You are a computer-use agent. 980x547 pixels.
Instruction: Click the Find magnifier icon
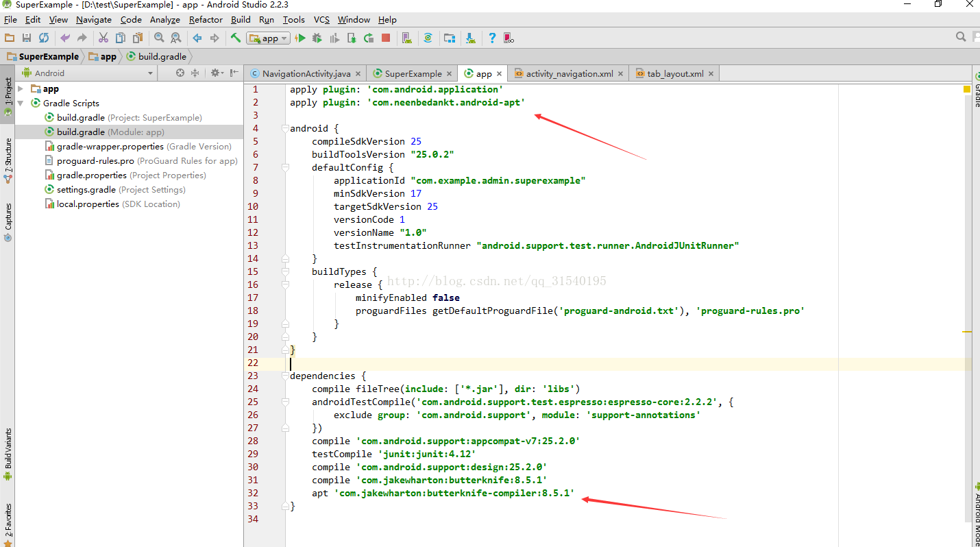(x=159, y=38)
